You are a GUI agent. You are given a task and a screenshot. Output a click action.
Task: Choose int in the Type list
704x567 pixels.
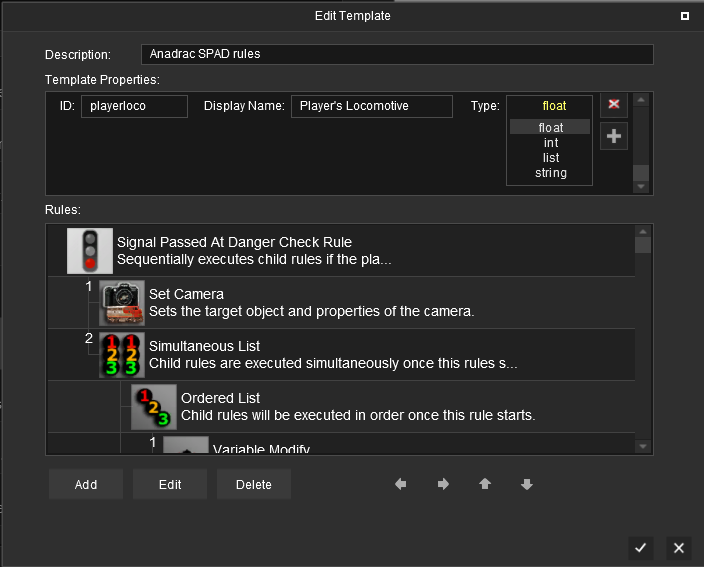coord(550,142)
